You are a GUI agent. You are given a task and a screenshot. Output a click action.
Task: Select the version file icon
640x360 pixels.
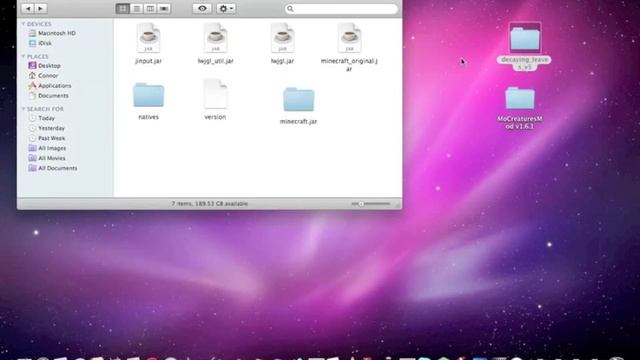215,94
